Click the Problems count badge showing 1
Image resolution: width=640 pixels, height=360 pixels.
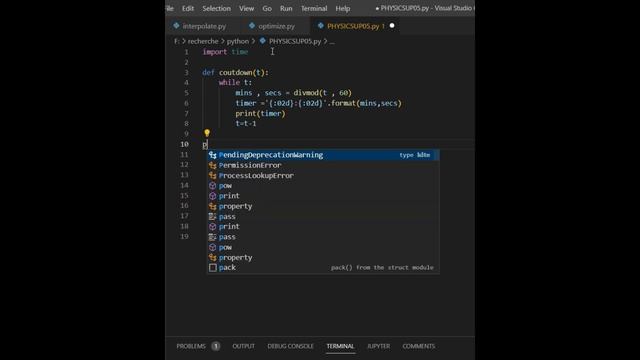pos(216,346)
